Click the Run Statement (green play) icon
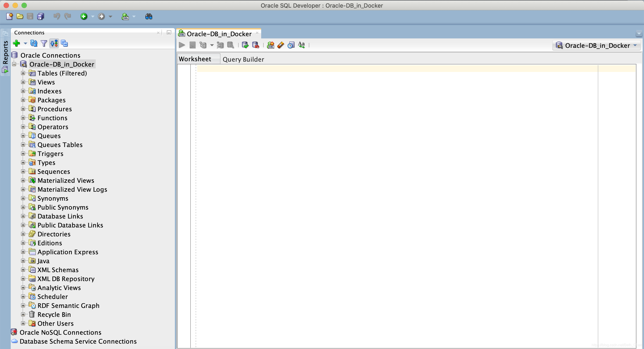This screenshot has width=644, height=349. (182, 45)
